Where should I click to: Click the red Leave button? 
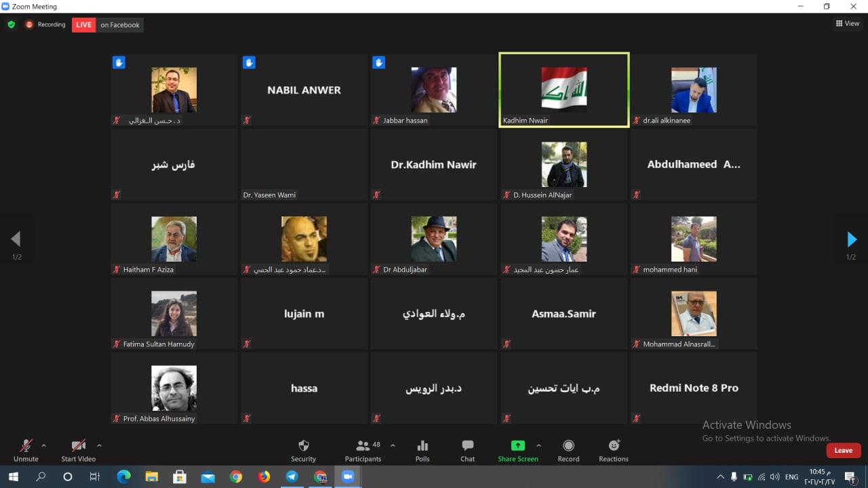click(x=844, y=450)
